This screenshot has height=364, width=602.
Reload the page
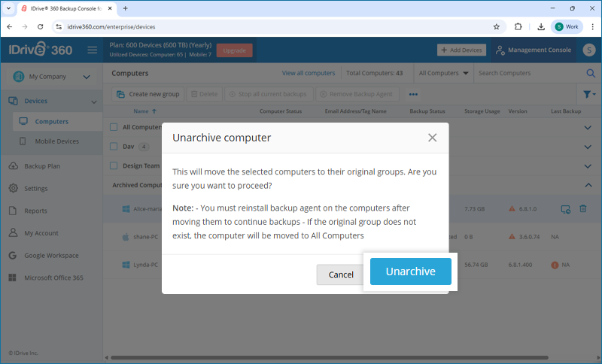tap(41, 27)
